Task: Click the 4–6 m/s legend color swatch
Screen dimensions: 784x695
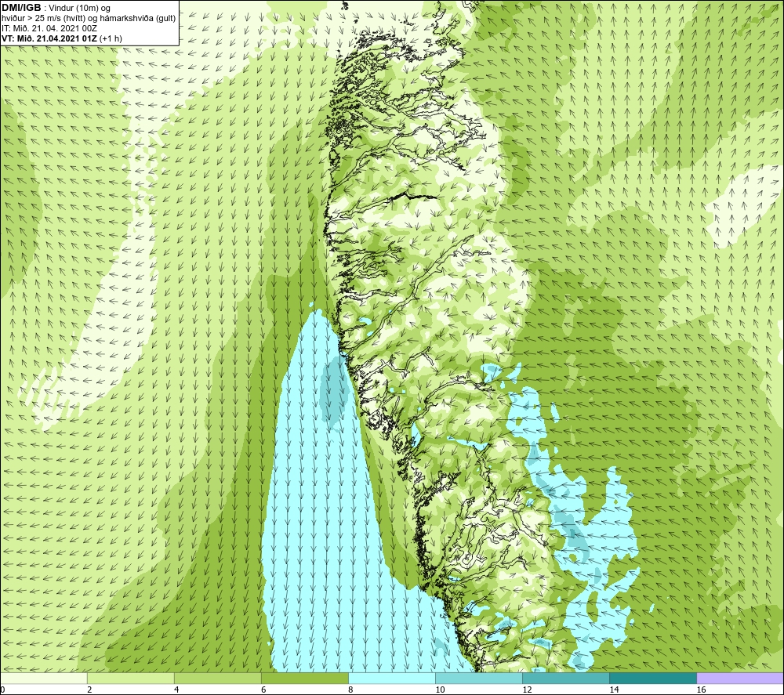Action: coord(217,679)
